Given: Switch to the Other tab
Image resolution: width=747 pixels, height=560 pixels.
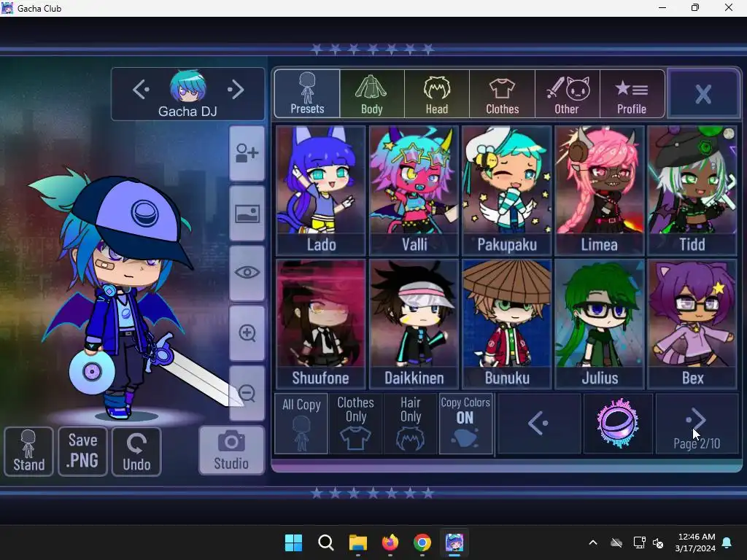Looking at the screenshot, I should click(567, 94).
